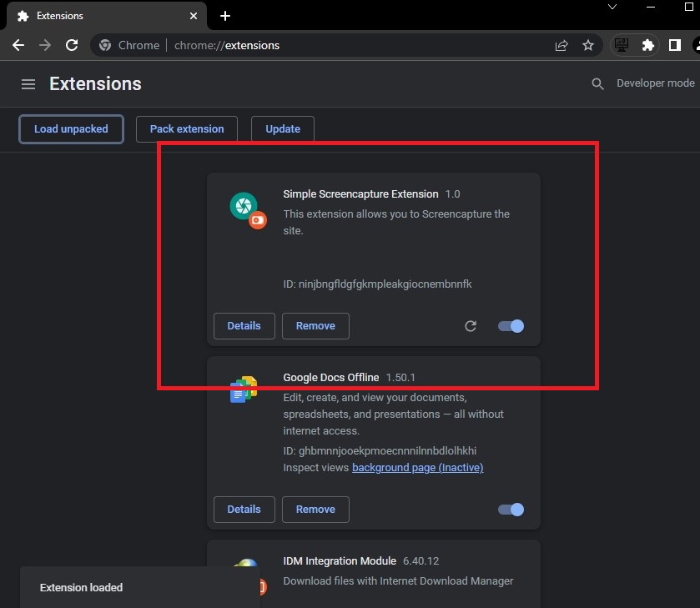Open the extensions puzzle piece menu
The width and height of the screenshot is (700, 608).
coord(647,45)
